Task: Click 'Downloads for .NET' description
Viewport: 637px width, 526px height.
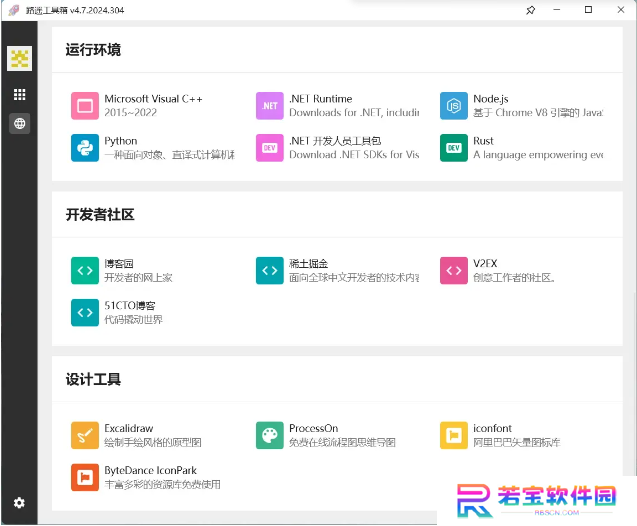Action: (354, 113)
